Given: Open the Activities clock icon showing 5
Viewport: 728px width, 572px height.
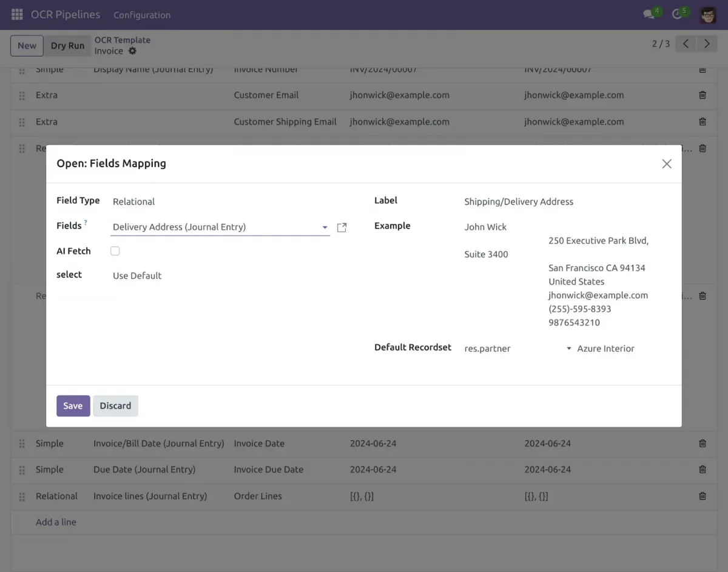Looking at the screenshot, I should pos(678,15).
